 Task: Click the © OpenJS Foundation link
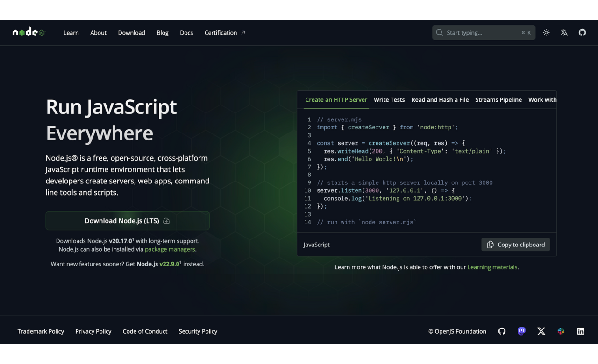click(x=457, y=331)
